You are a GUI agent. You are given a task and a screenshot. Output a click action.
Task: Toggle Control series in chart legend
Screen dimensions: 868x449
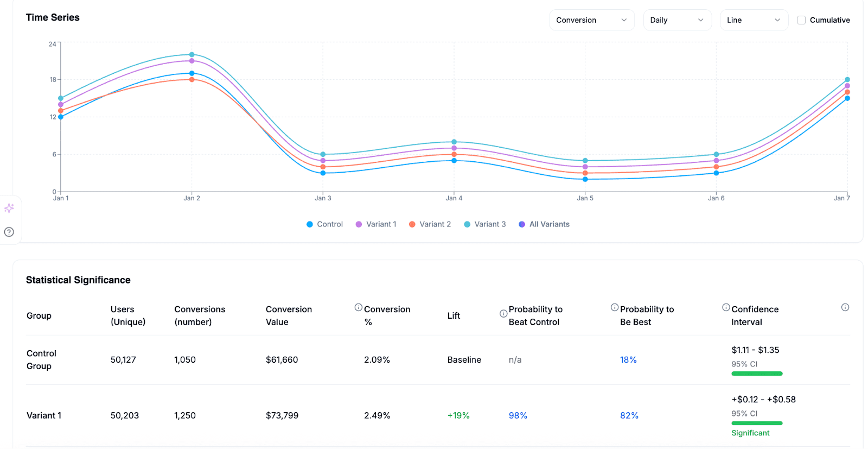[324, 224]
